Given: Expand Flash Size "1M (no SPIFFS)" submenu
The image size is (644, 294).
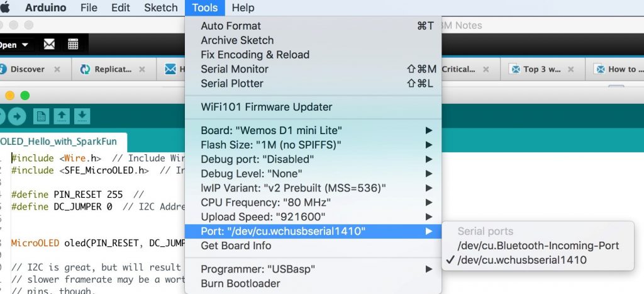Looking at the screenshot, I should tap(313, 145).
